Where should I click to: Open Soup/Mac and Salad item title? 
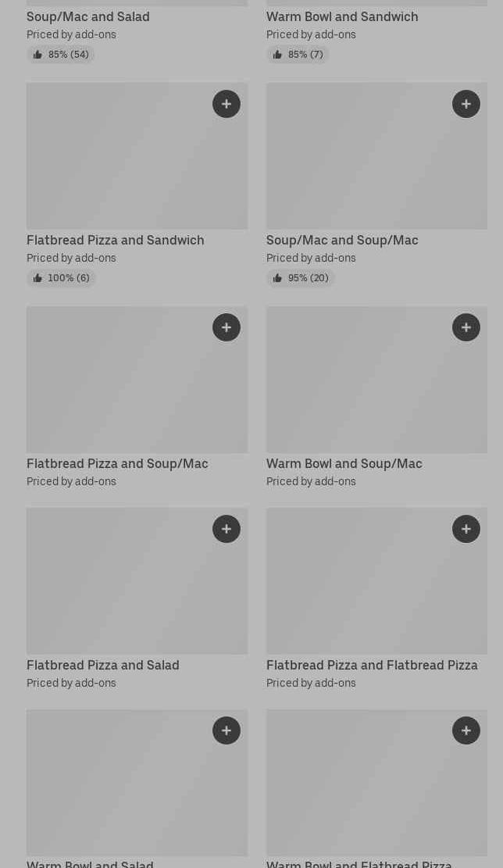(88, 16)
